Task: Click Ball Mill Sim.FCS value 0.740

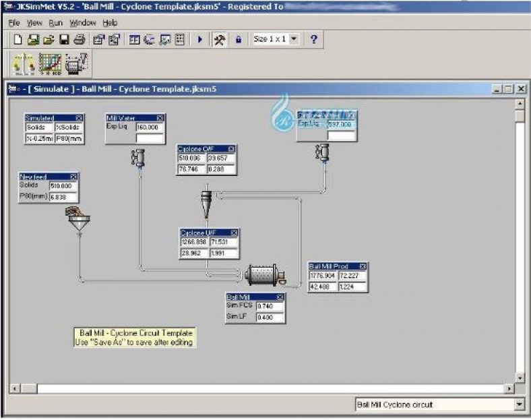Action: (x=270, y=306)
